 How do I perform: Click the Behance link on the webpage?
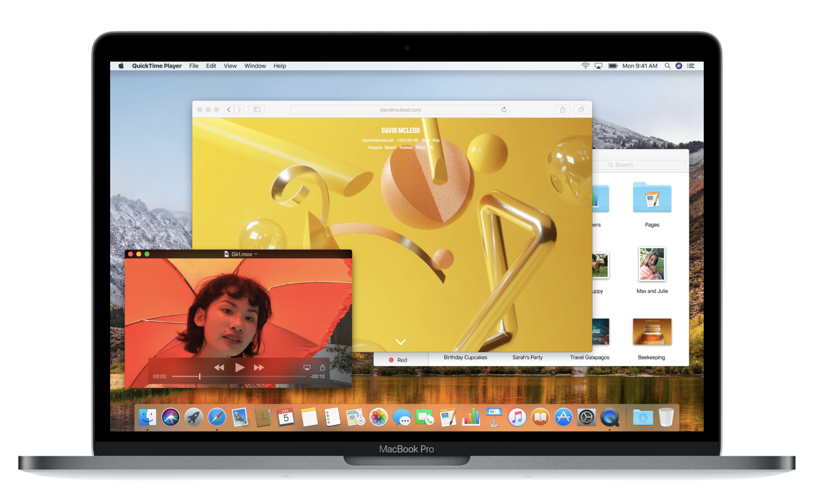(390, 147)
